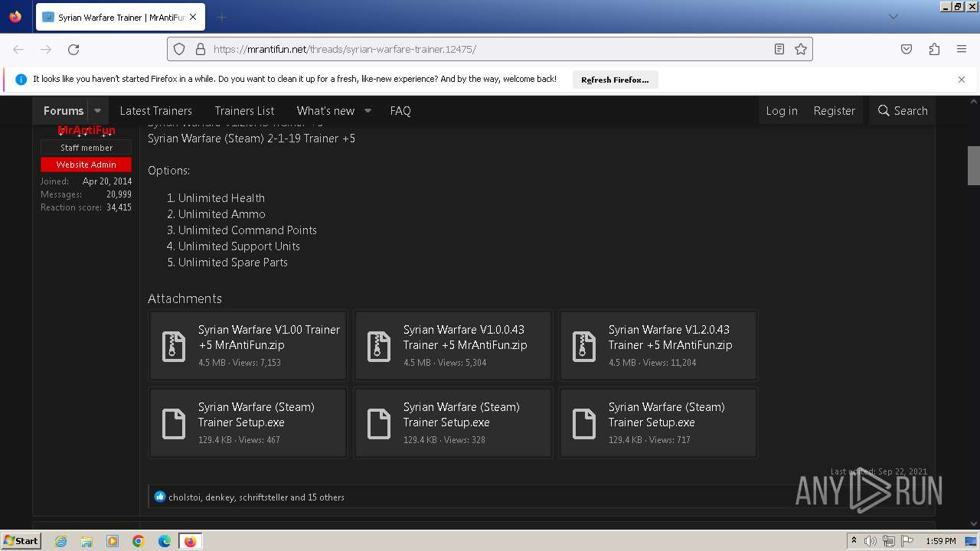The height and width of the screenshot is (551, 980).
Task: Click zip icon of V1.2.0.43 Trainer attachment
Action: pyautogui.click(x=584, y=346)
